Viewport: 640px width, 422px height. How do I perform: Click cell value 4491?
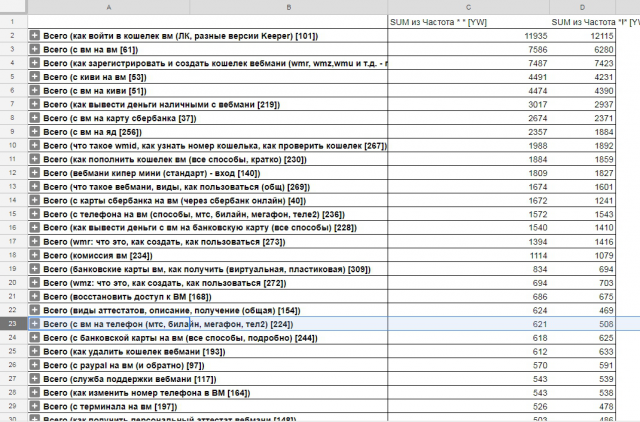click(x=538, y=77)
